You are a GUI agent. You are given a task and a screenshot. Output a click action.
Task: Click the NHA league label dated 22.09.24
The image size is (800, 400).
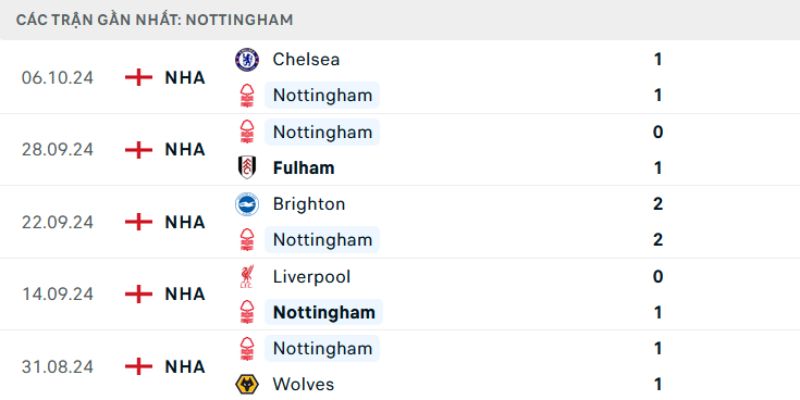(185, 222)
